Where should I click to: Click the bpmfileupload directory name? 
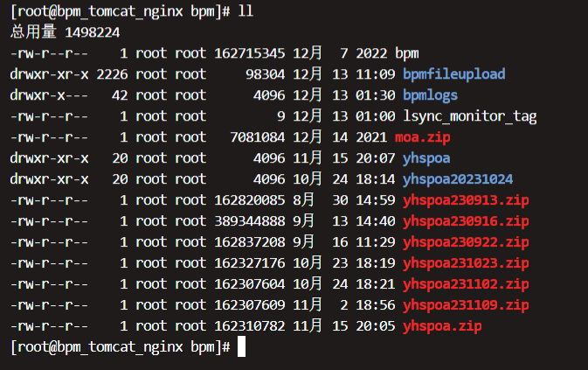(453, 74)
